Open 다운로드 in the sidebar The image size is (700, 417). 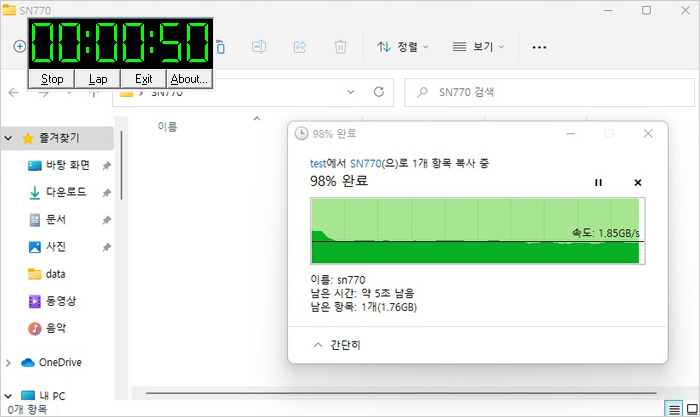tap(66, 192)
